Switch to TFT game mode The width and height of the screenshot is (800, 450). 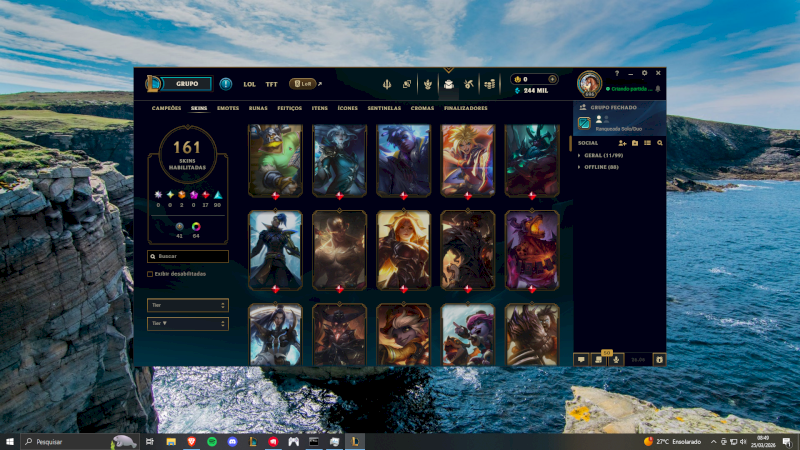pyautogui.click(x=271, y=84)
